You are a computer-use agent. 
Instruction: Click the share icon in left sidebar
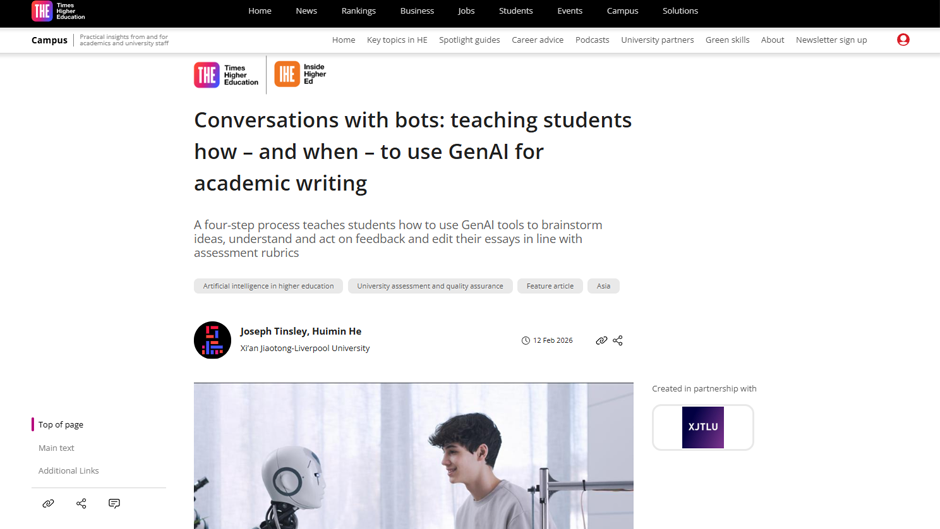pyautogui.click(x=81, y=504)
